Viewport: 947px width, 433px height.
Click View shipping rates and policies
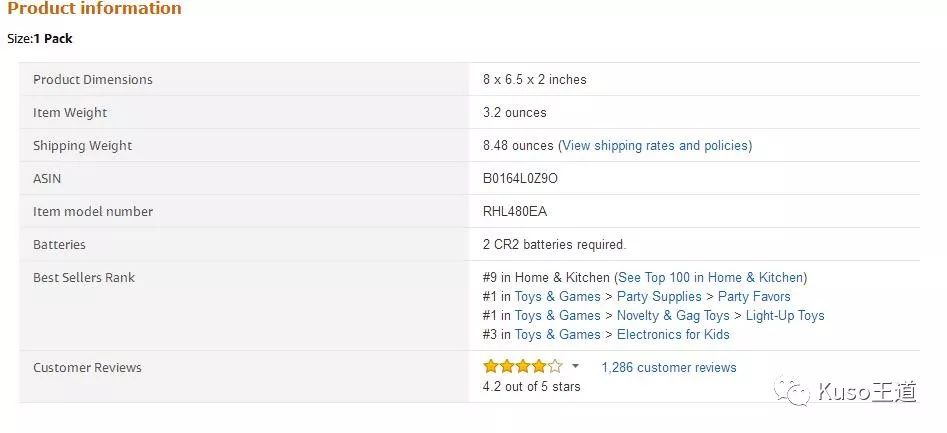(655, 145)
